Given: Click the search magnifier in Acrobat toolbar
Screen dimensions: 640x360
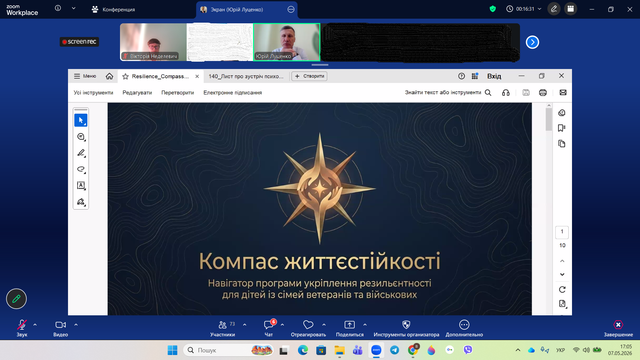Looking at the screenshot, I should (x=488, y=93).
